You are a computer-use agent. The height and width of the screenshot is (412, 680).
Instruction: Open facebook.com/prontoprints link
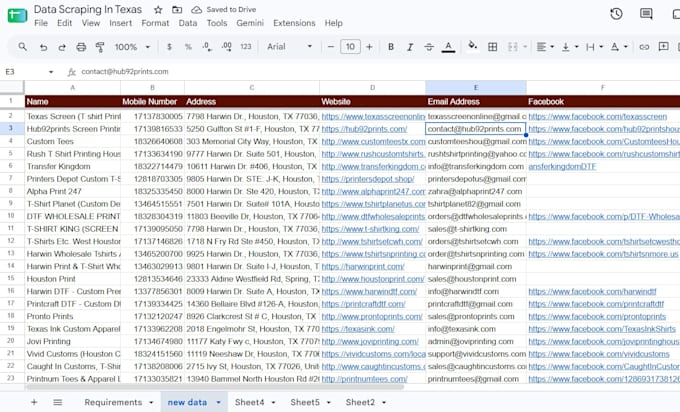pos(597,316)
